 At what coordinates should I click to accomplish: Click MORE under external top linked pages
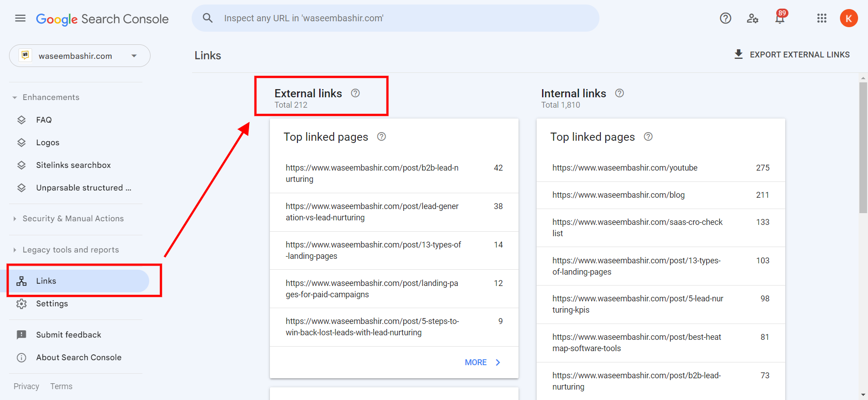tap(482, 362)
